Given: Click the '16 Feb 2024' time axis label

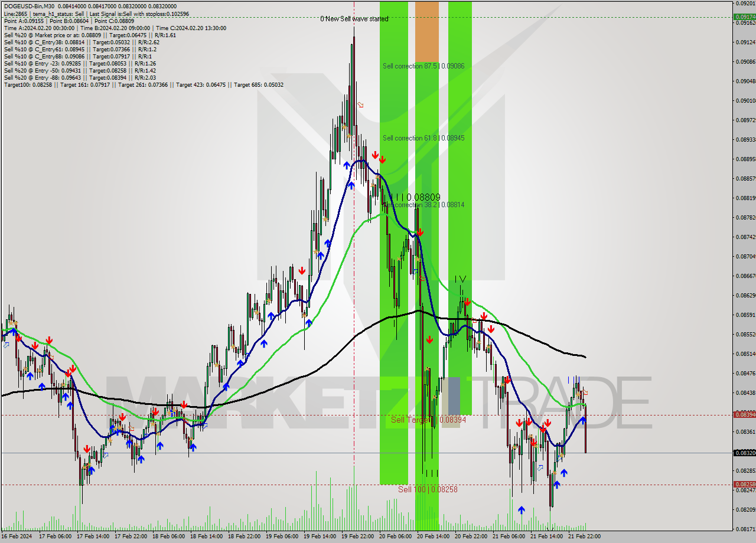Looking at the screenshot, I should pyautogui.click(x=16, y=537).
